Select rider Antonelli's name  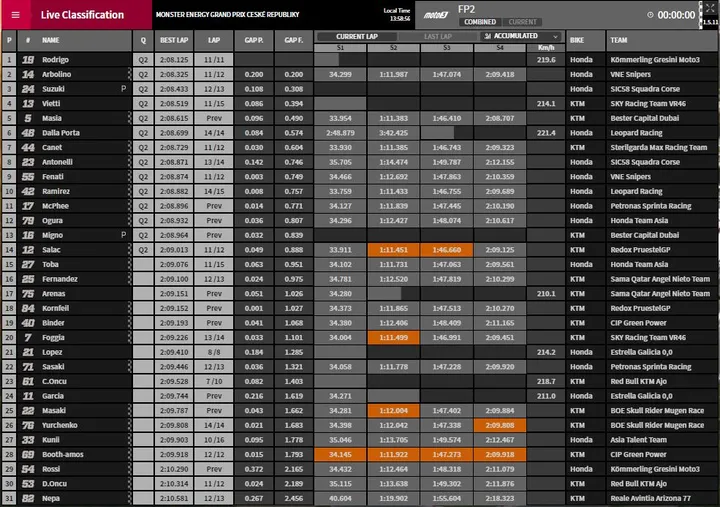pyautogui.click(x=57, y=162)
